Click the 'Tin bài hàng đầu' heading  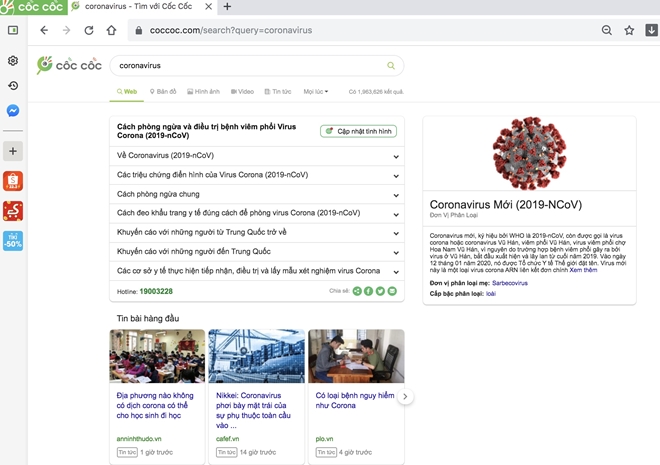pos(148,319)
